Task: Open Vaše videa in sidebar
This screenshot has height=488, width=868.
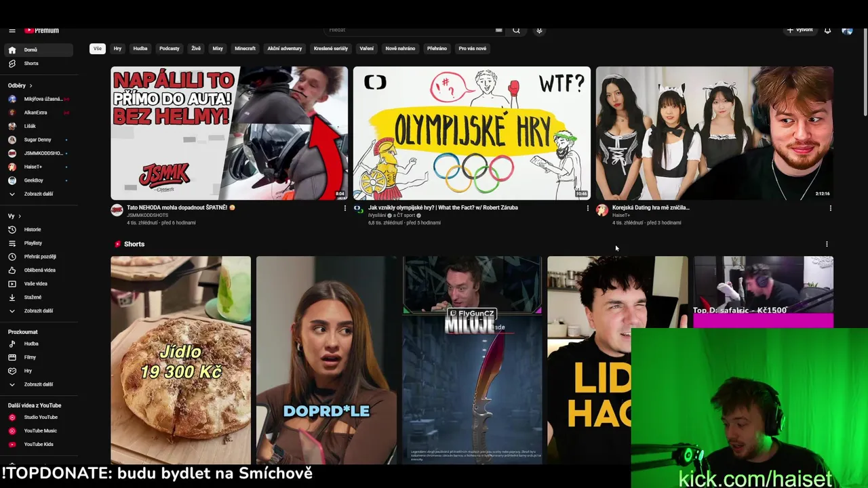Action: point(38,283)
